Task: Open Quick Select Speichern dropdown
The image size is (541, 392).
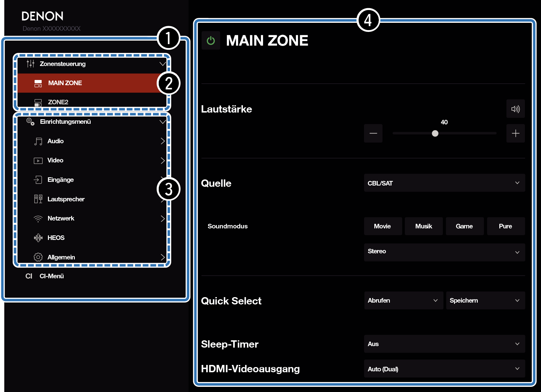Action: 485,300
